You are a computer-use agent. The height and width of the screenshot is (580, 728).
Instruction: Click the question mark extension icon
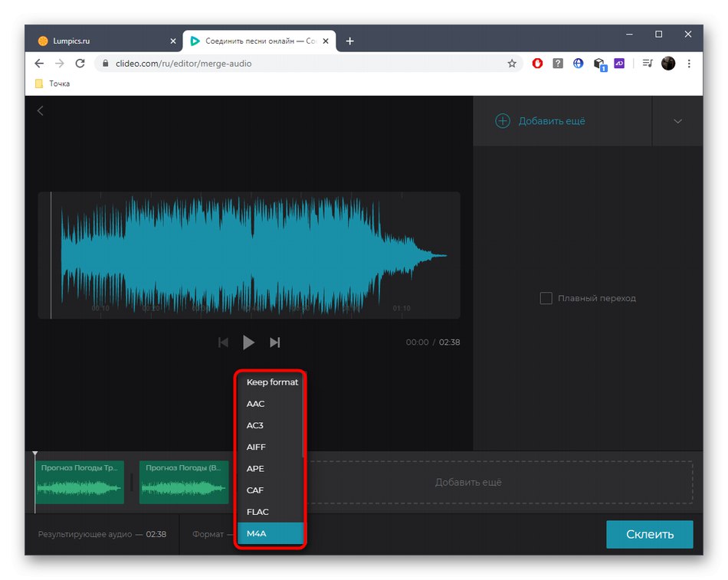(x=558, y=64)
